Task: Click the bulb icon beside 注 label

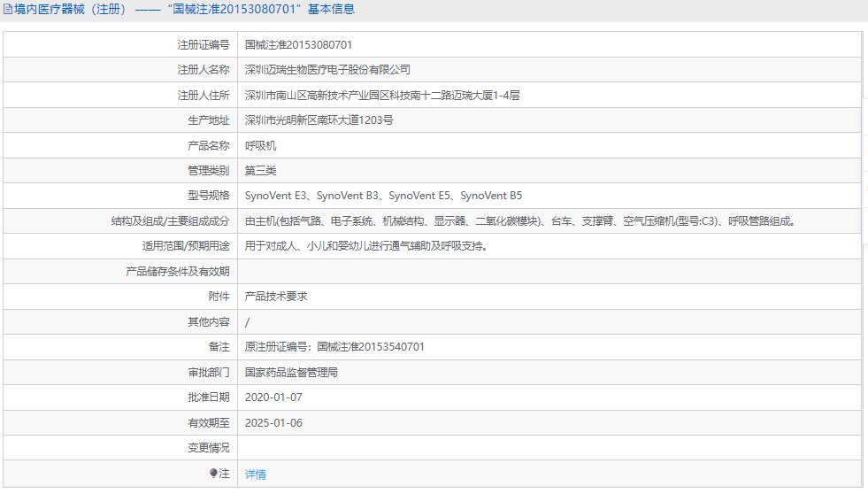Action: pos(213,473)
